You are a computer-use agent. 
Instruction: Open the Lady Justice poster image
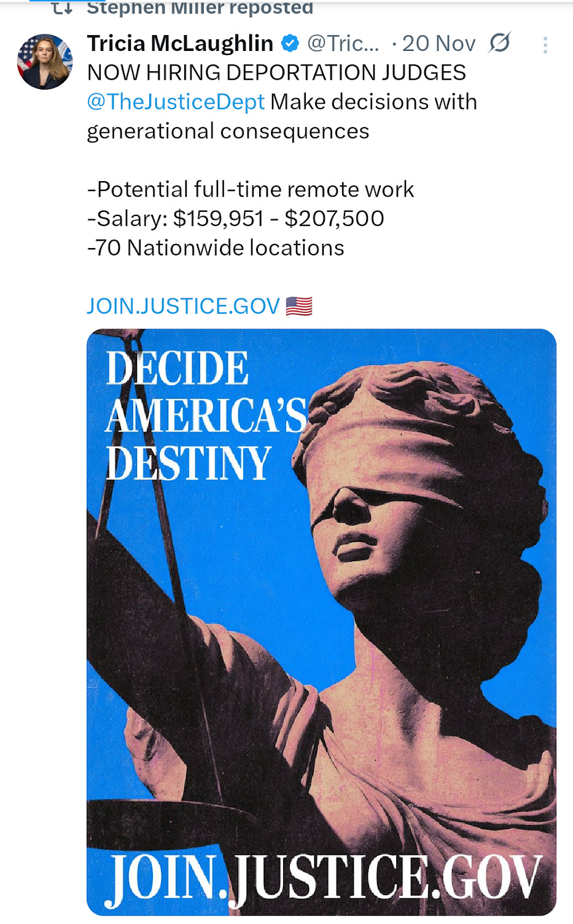click(x=321, y=622)
